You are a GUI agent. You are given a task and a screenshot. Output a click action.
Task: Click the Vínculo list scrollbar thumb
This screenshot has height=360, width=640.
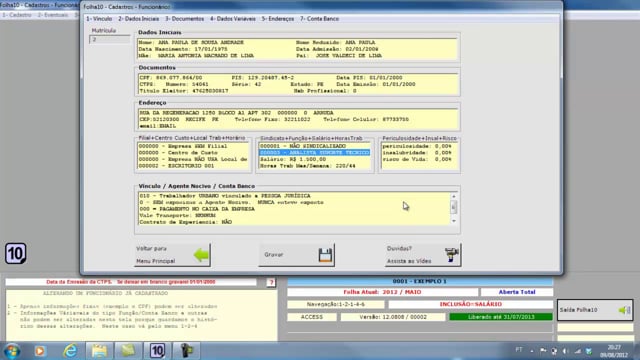pos(453,207)
